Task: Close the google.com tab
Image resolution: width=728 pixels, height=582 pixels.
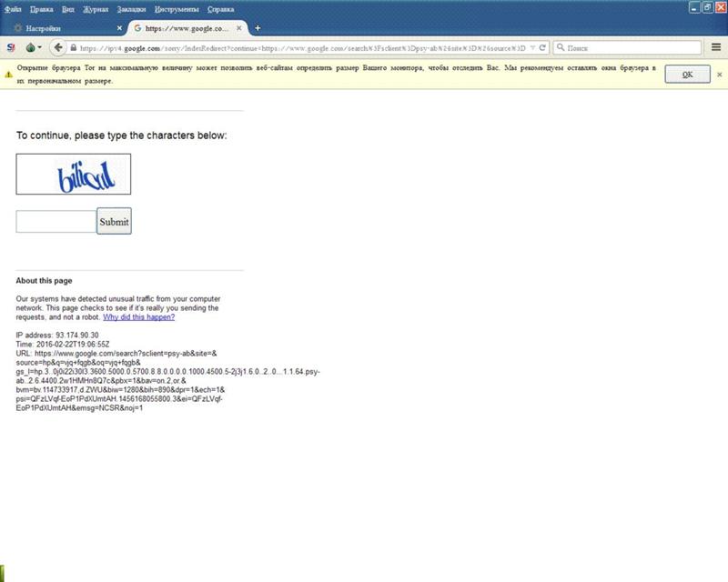Action: tap(238, 28)
